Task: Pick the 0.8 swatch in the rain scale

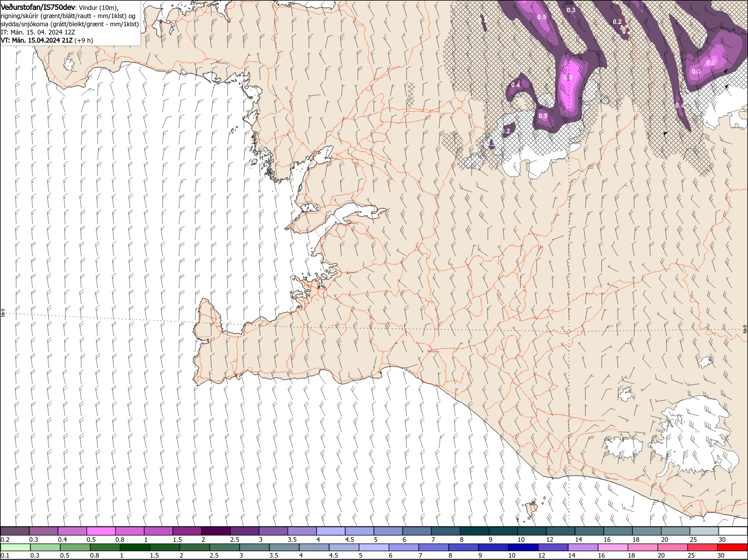Action: tap(105, 548)
